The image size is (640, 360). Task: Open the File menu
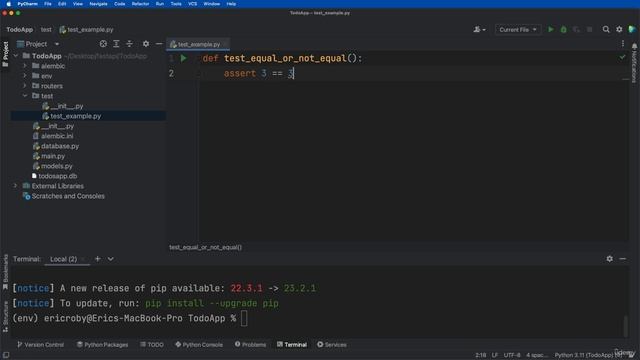tap(48, 4)
